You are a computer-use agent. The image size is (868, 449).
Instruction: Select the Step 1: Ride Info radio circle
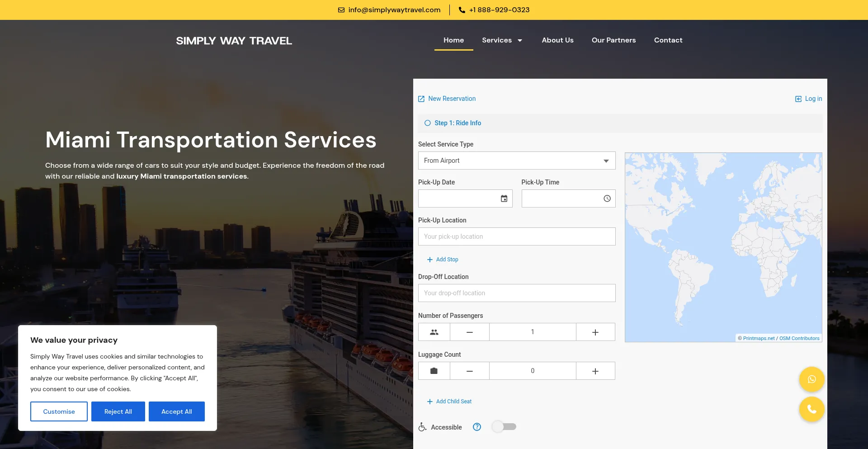(427, 123)
